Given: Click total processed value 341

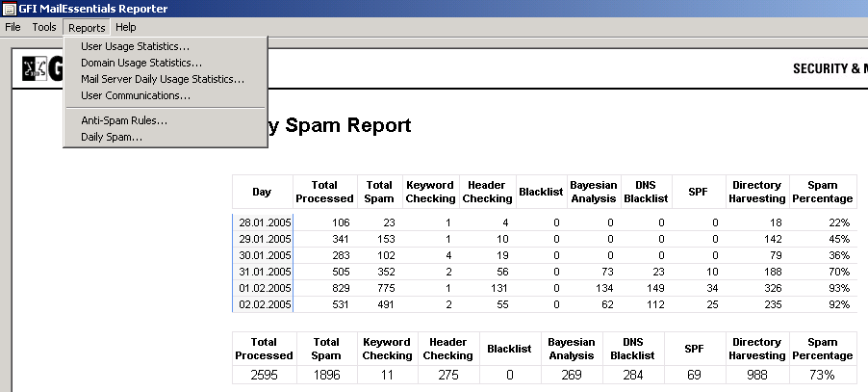Looking at the screenshot, I should click(341, 239).
